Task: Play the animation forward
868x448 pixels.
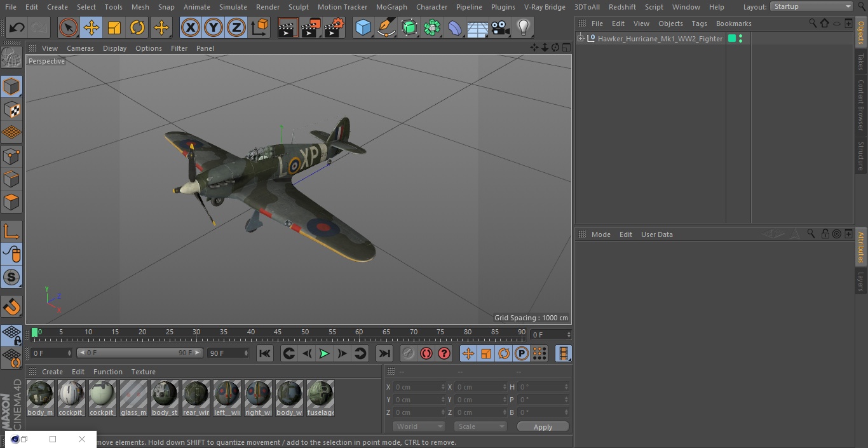Action: 324,353
